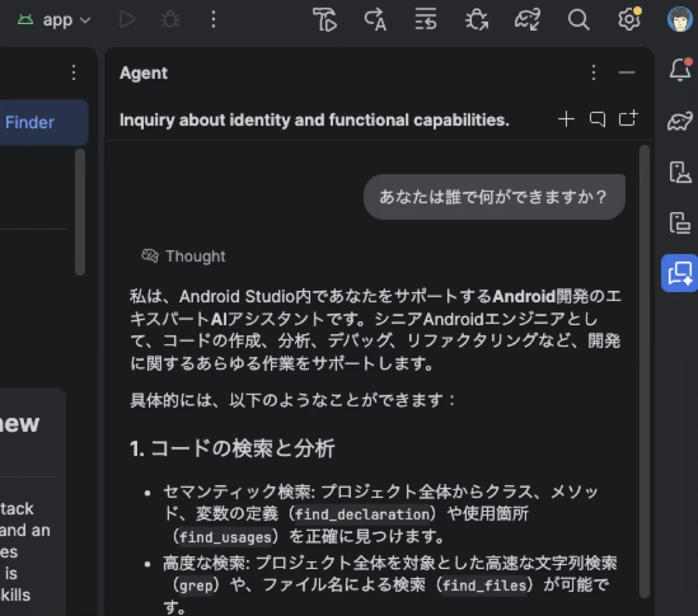Screen dimensions: 698x616
Task: Toggle the Agent chat tool window icon
Action: [680, 273]
